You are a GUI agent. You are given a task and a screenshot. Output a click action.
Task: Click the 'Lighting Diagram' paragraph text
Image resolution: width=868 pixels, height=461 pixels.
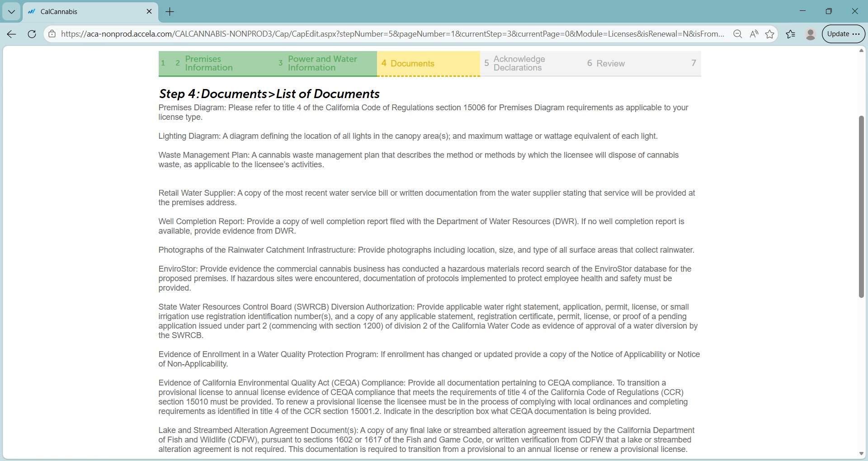click(408, 136)
